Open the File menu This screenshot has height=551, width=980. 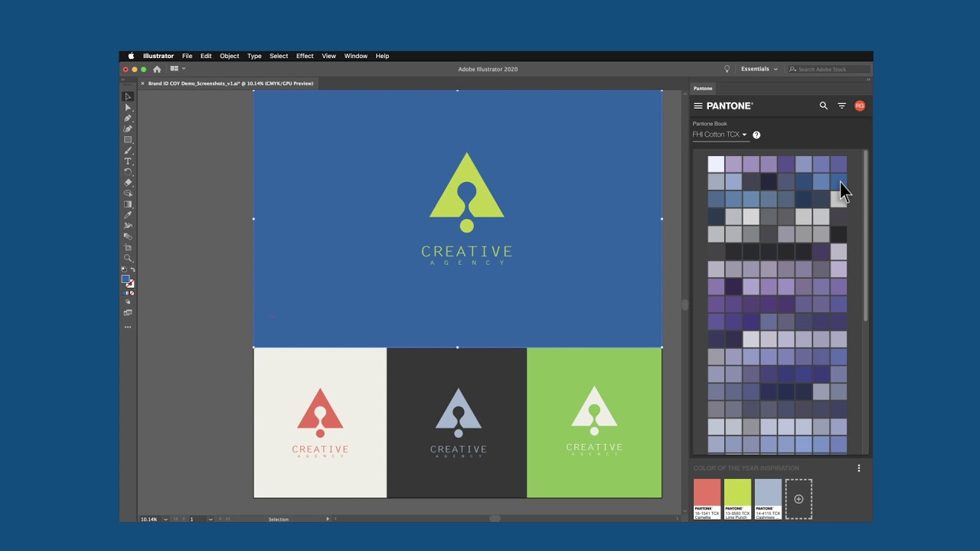187,56
